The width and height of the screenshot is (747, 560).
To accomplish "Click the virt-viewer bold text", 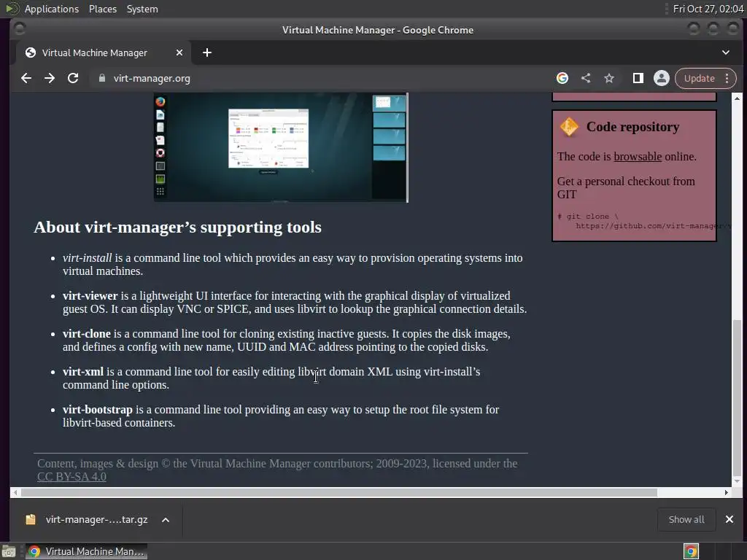I will [90, 296].
